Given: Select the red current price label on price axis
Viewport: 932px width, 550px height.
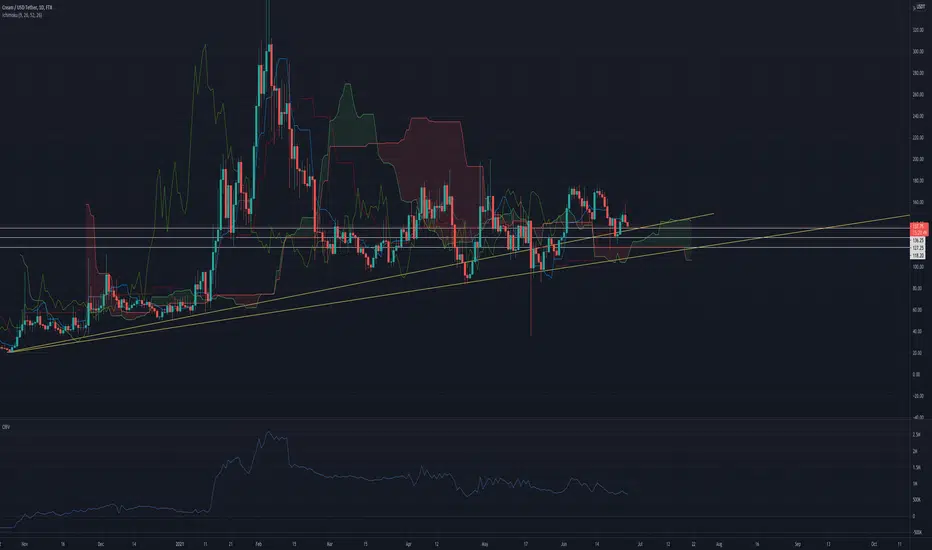Looking at the screenshot, I should click(x=918, y=229).
